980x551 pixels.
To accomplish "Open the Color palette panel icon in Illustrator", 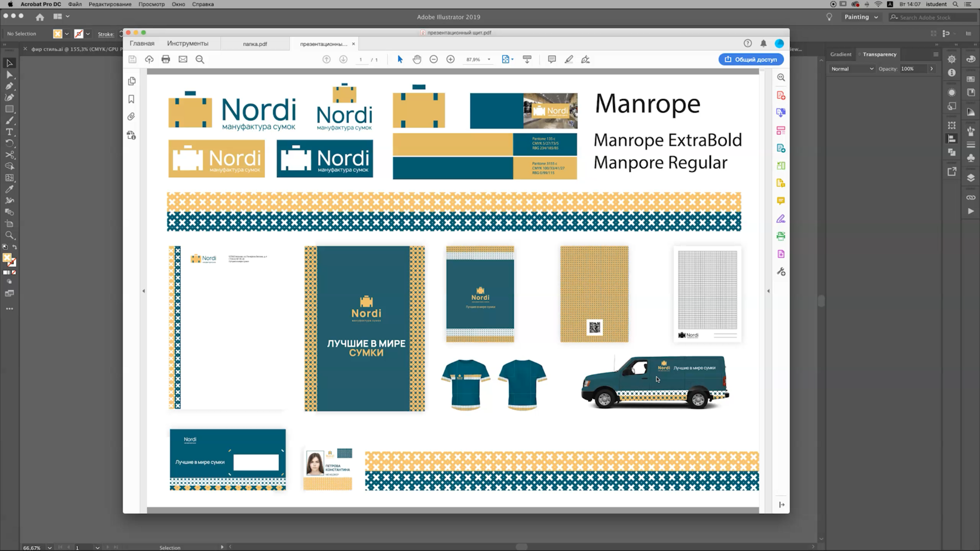I will (971, 59).
